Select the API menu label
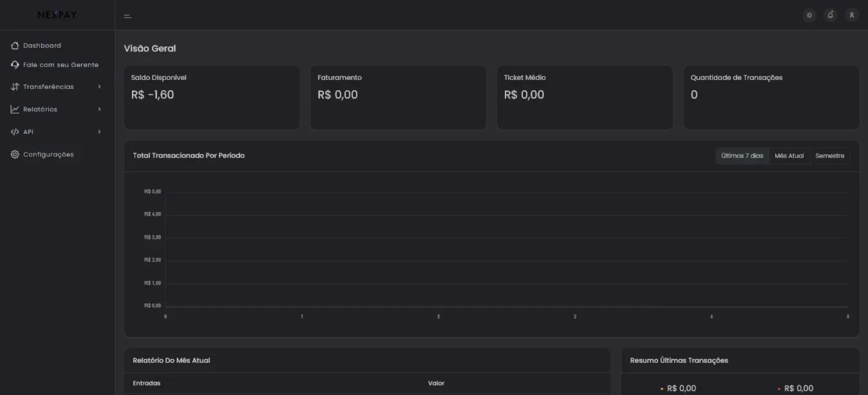868x395 pixels. click(x=28, y=132)
